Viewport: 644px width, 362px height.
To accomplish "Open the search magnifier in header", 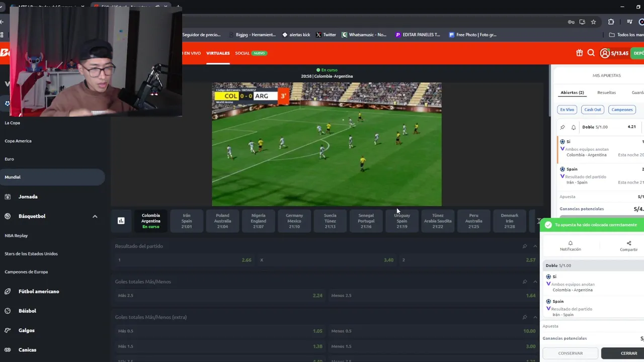I will click(591, 53).
